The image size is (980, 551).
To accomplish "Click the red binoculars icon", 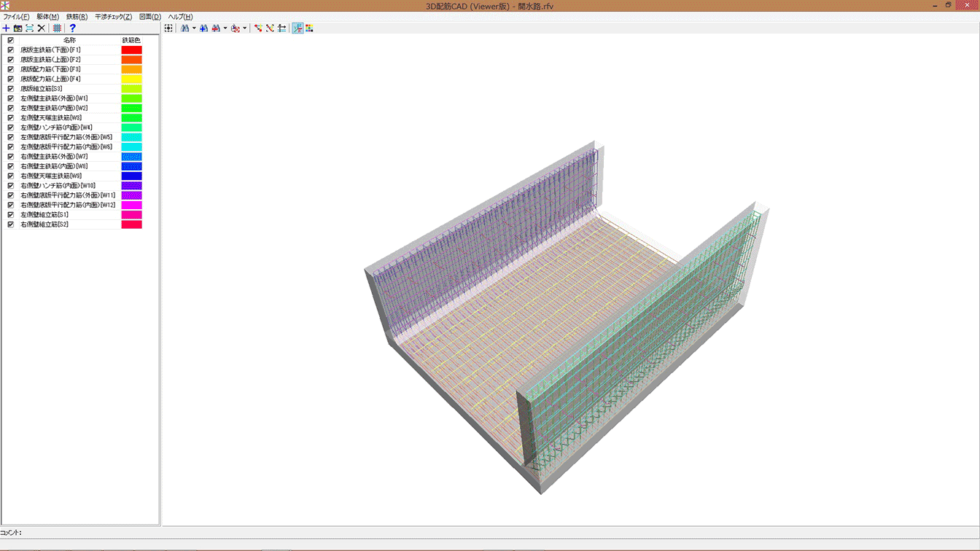I will pyautogui.click(x=216, y=28).
